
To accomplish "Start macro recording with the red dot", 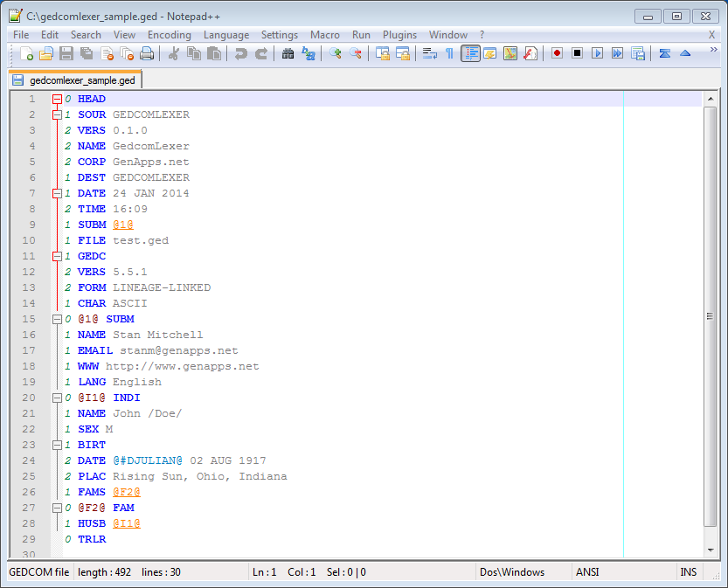I will coord(558,54).
